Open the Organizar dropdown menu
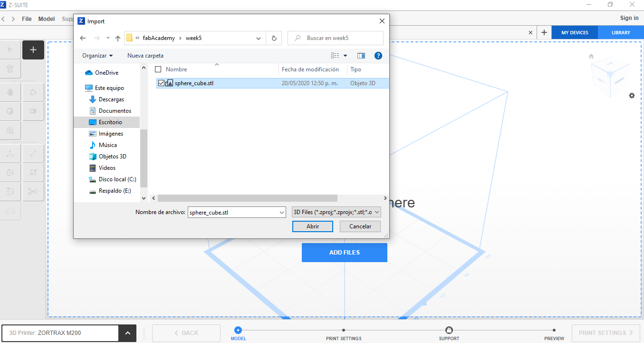 pos(97,56)
